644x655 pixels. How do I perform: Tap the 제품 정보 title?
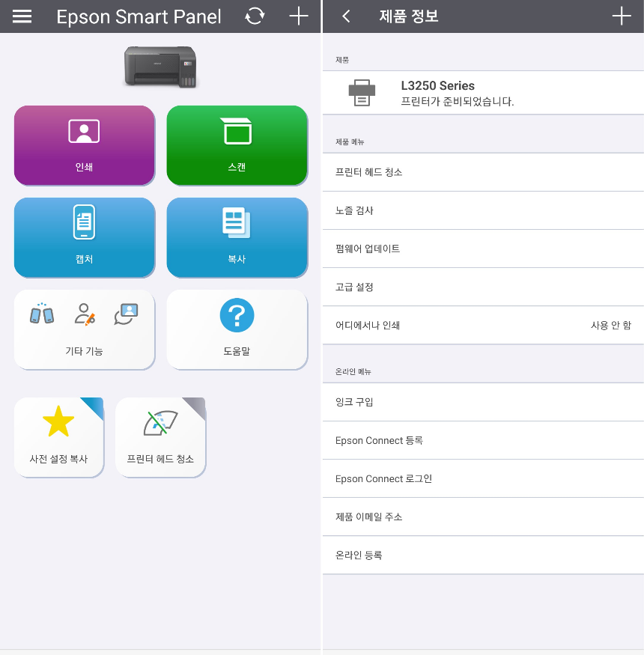click(x=409, y=16)
